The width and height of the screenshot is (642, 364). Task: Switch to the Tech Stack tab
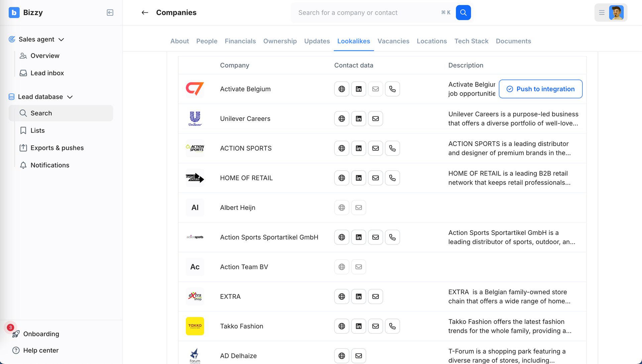tap(471, 41)
